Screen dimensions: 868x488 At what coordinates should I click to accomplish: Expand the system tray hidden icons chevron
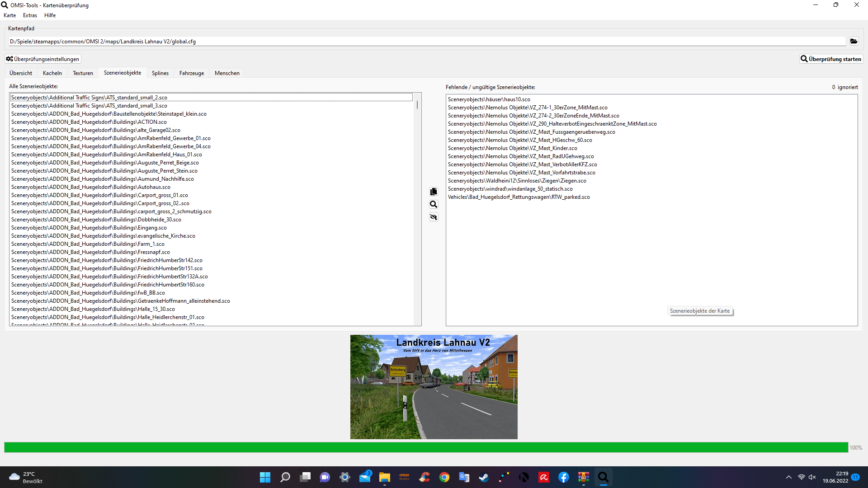(788, 477)
